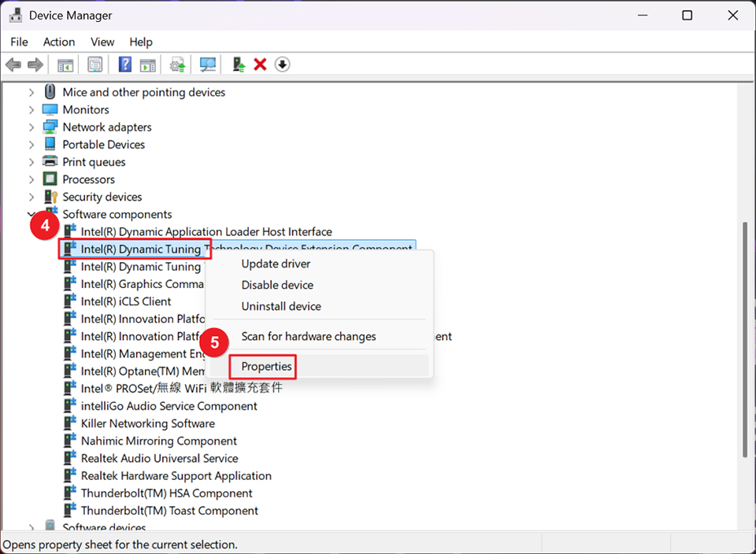Click the Mice and other pointing devices icon

click(x=50, y=91)
